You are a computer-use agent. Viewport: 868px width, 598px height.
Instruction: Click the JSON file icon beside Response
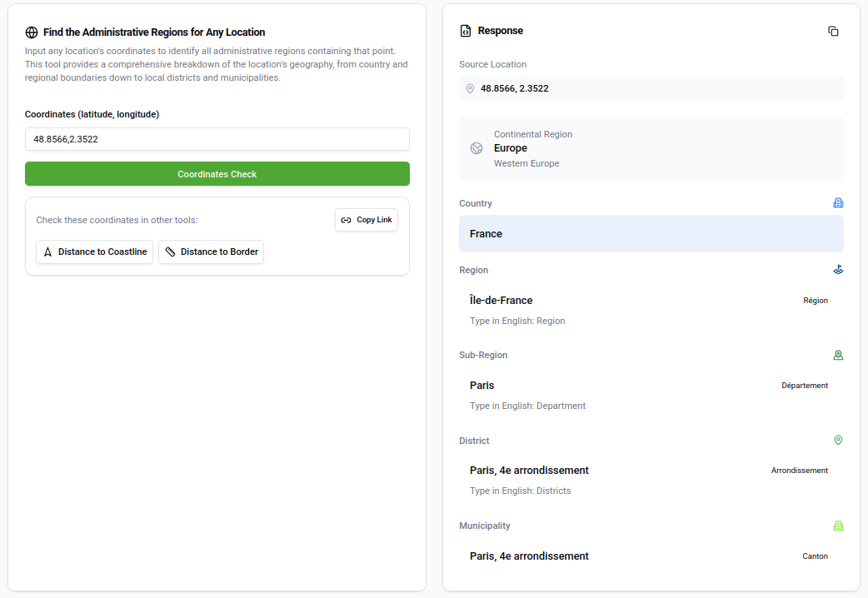[466, 31]
